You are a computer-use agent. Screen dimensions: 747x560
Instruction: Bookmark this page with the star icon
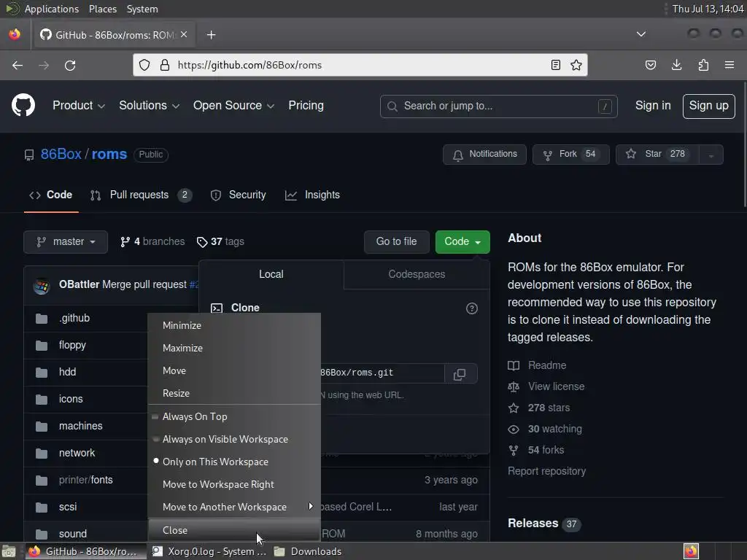pyautogui.click(x=576, y=65)
